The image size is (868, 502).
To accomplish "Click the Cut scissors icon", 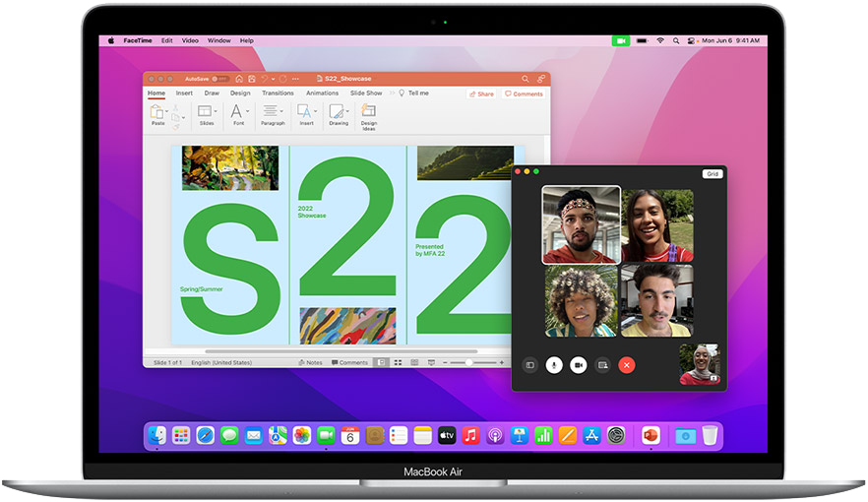I will coord(176,108).
